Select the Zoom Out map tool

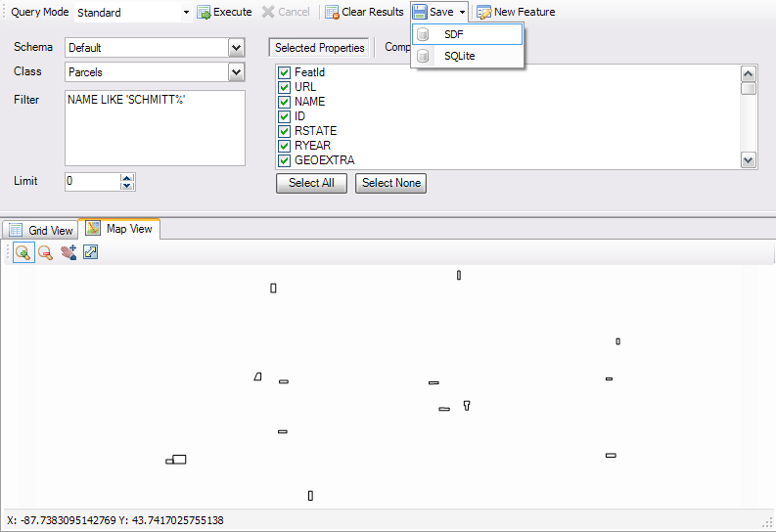click(46, 252)
